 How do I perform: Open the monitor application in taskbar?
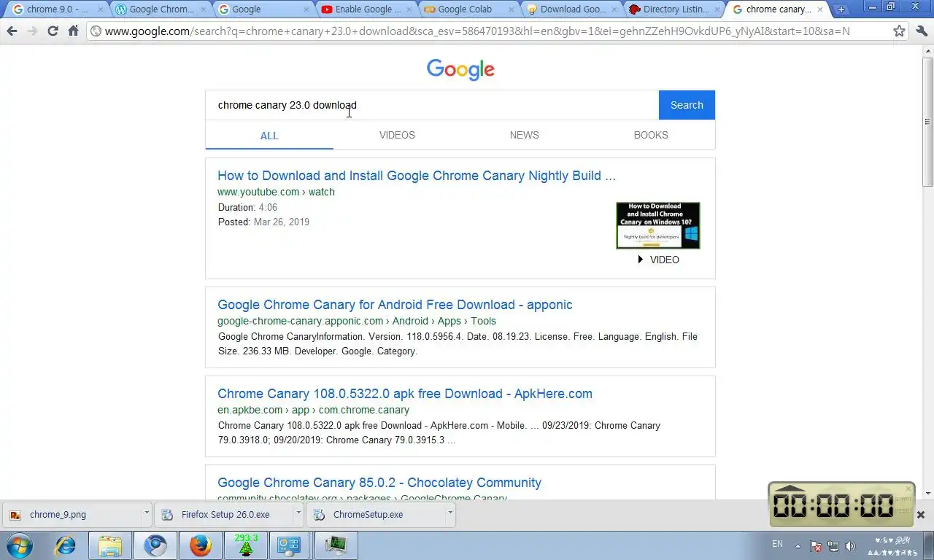[336, 545]
